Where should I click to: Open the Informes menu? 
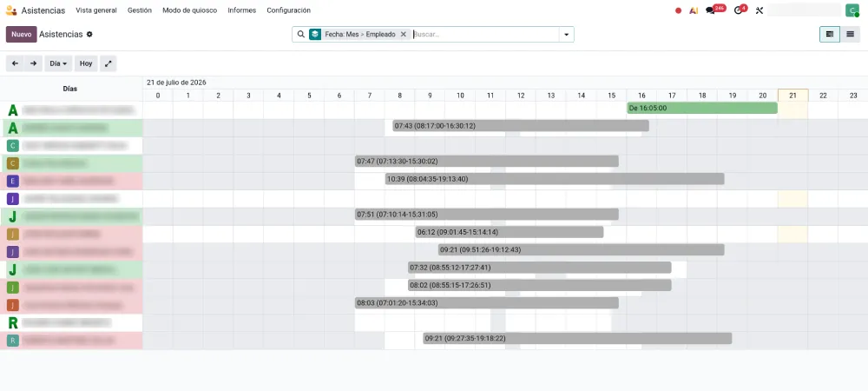coord(242,10)
